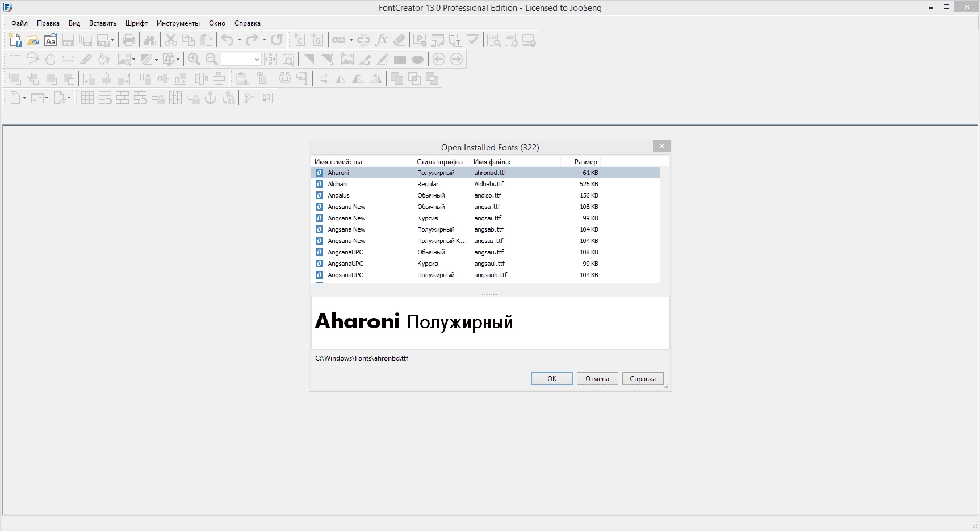Select the angsai.ttf font row
Viewport: 980px width, 531px height.
tap(486, 218)
